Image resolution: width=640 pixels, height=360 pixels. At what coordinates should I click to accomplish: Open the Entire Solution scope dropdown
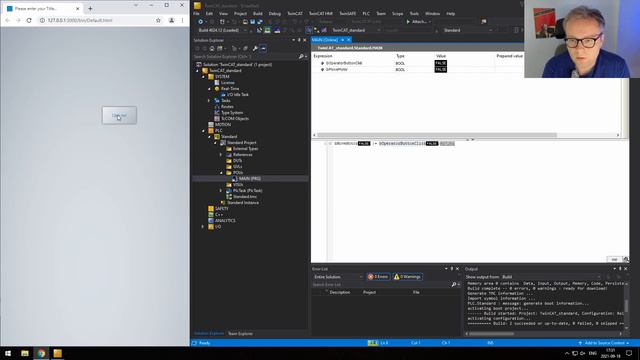click(338, 277)
